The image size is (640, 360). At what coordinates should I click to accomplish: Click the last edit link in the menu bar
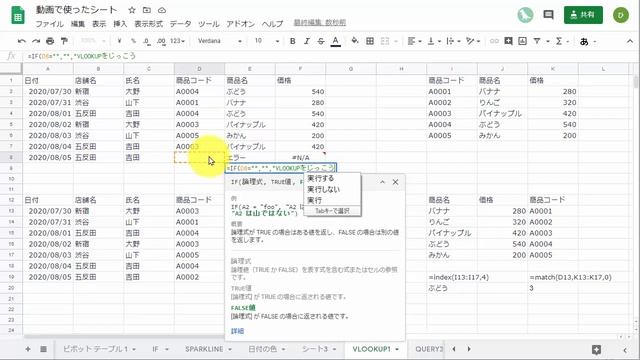tap(320, 23)
